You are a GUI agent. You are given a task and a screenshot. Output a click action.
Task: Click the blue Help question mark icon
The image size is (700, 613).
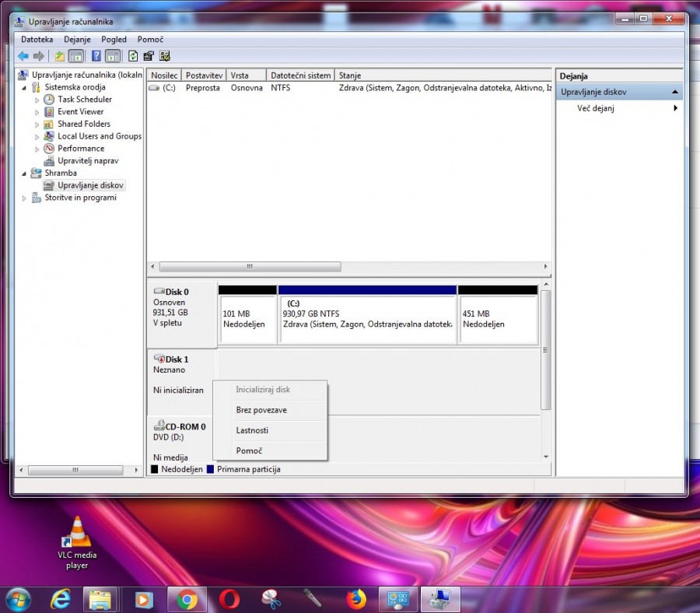(x=96, y=56)
